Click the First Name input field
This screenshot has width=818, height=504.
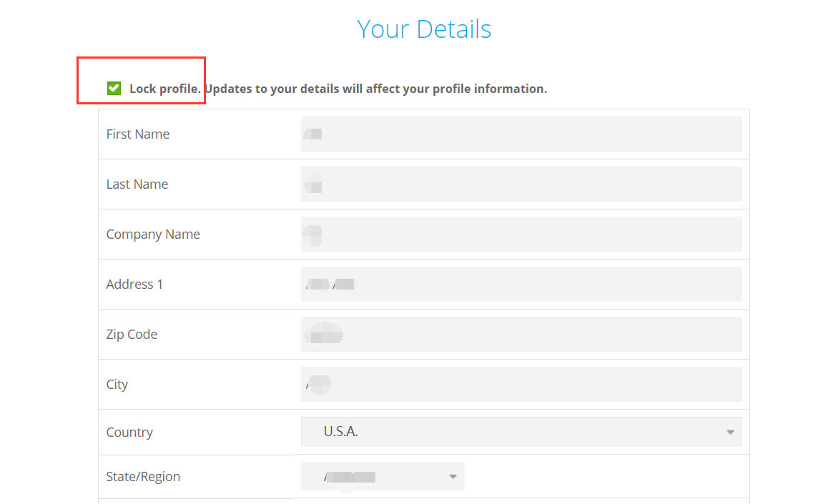pyautogui.click(x=521, y=134)
